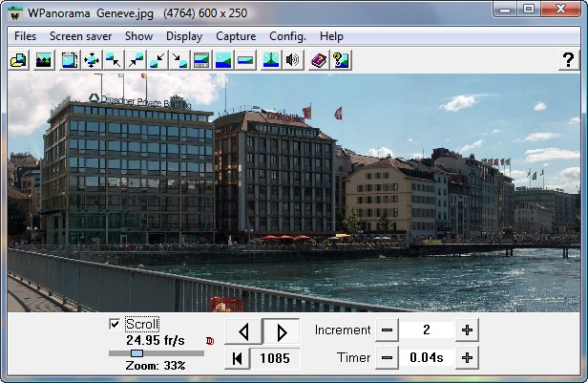Click the full-size landscape picture icon
Screen dimensions: 588x383
pyautogui.click(x=223, y=60)
